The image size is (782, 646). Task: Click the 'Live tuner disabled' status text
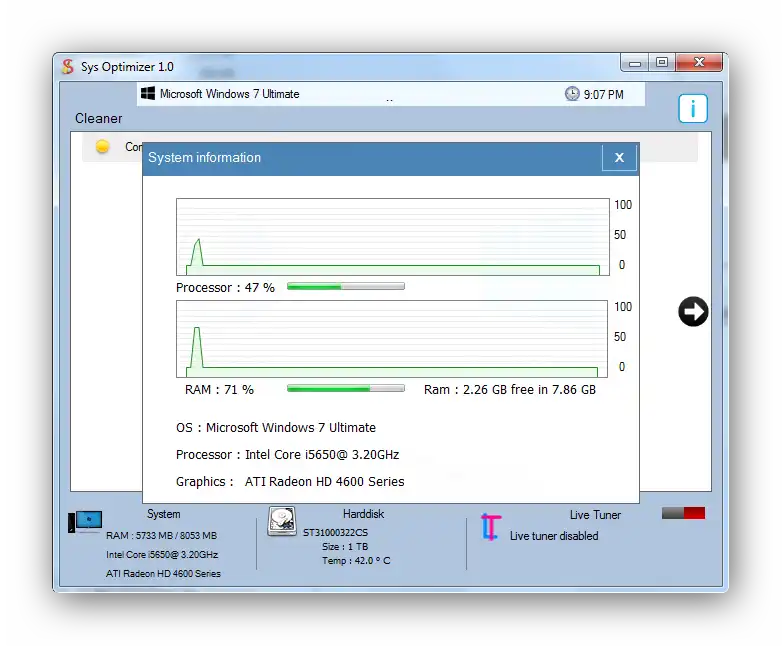(554, 536)
